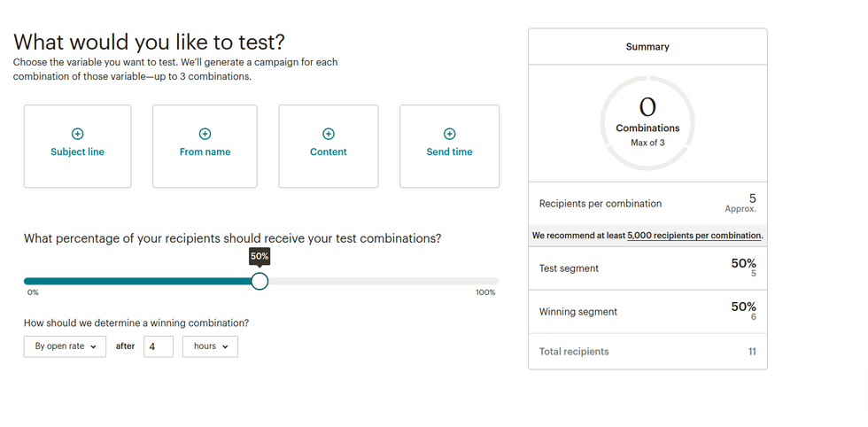This screenshot has height=427, width=868.
Task: Focus the wait duration field showing 4
Action: click(158, 346)
